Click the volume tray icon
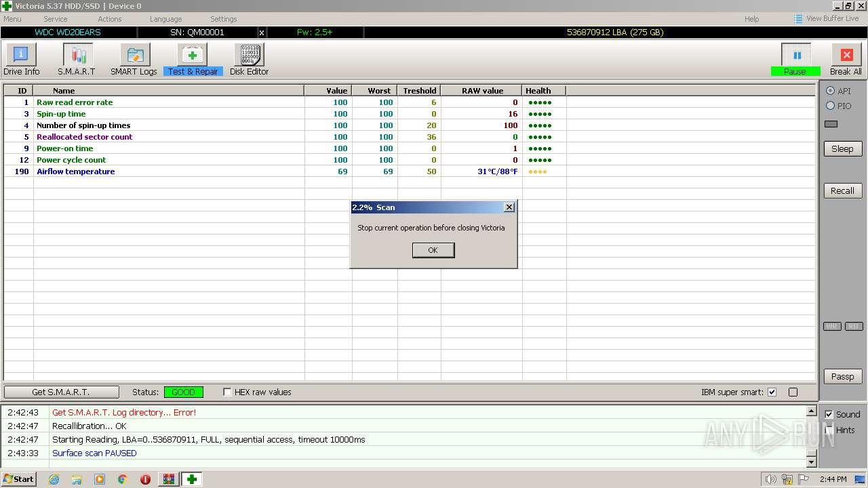This screenshot has height=488, width=868. (x=770, y=479)
